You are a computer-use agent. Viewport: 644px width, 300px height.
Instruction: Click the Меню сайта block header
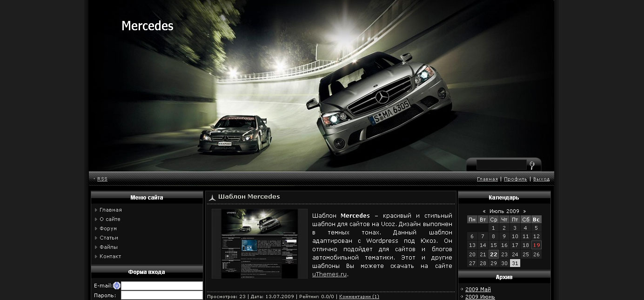(x=147, y=198)
